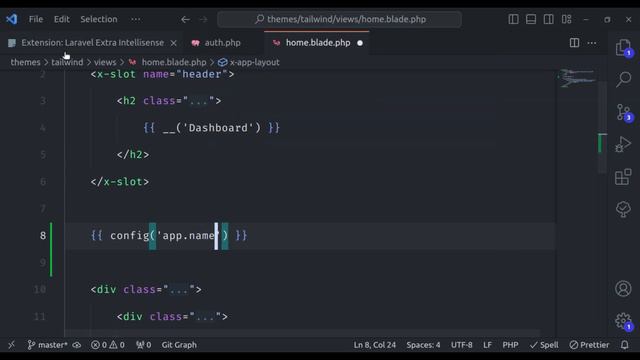This screenshot has width=640, height=360.
Task: Switch to the home.blade.php tab
Action: click(318, 42)
